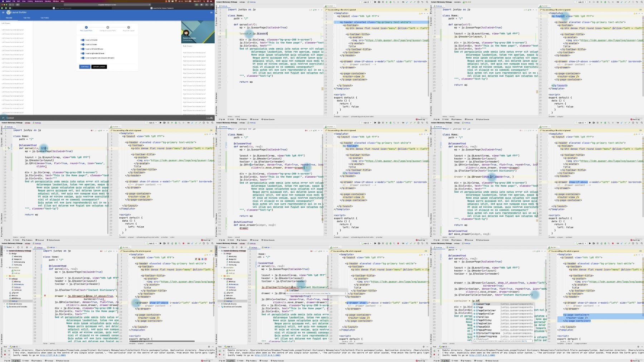Viewport: 644px width, 362px height.
Task: Open left hamburger menu in Layout Builder header
Action: 3,12
